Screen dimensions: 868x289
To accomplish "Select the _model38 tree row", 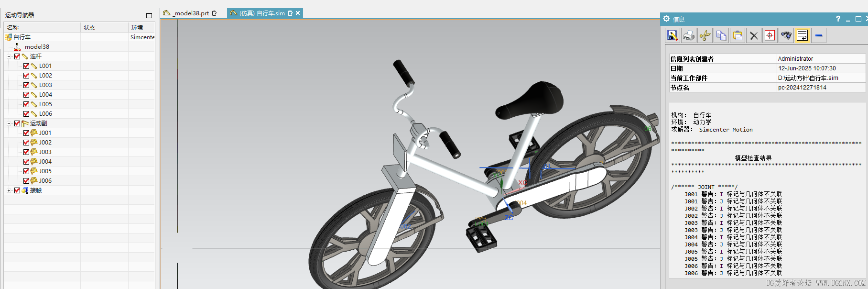I will (79, 46).
